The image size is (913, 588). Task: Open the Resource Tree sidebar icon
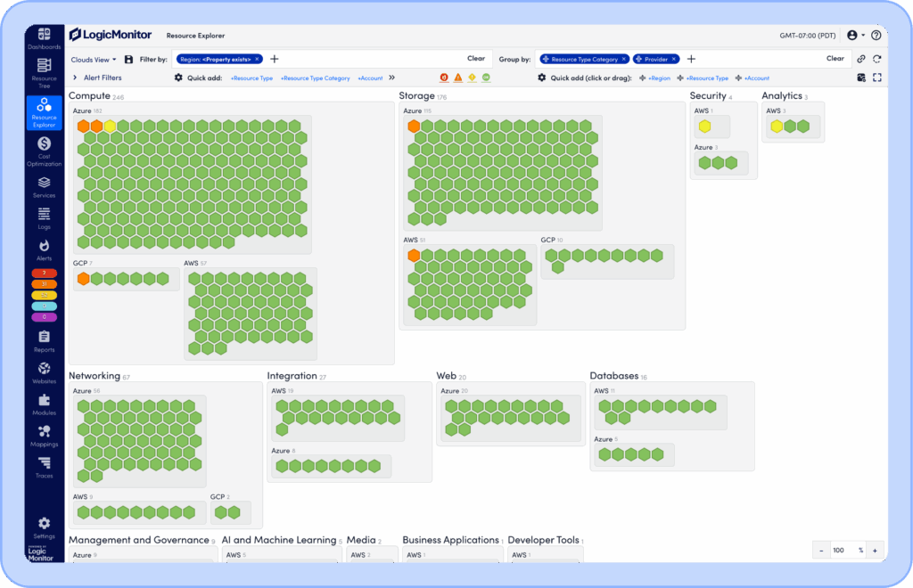pyautogui.click(x=44, y=69)
